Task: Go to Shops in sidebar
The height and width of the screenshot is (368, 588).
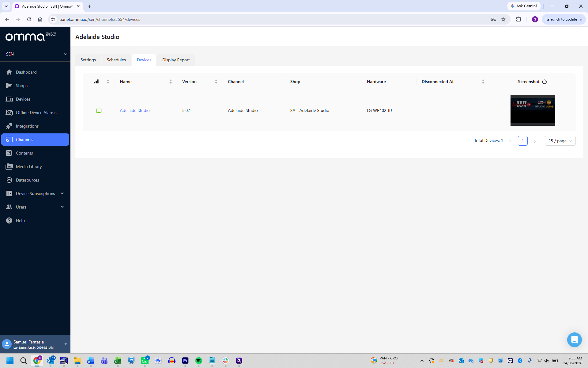Action: [35, 86]
